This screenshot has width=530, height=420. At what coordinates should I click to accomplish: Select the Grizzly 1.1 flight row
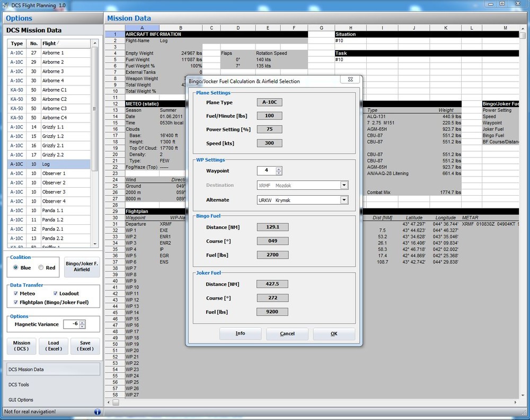(x=53, y=127)
